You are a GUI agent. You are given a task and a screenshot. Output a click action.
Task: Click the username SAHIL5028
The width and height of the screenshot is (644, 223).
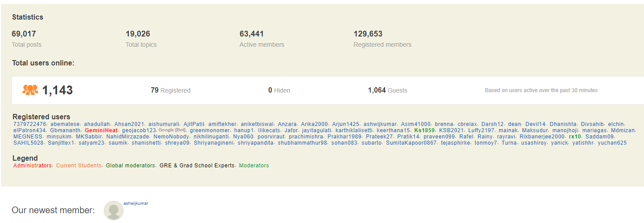click(x=29, y=143)
